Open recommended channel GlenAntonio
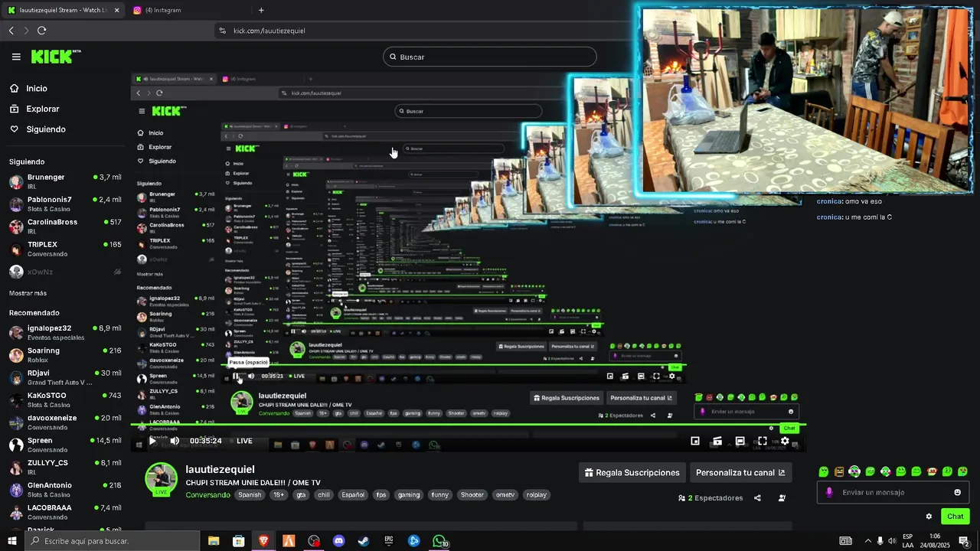This screenshot has height=551, width=980. 65,489
